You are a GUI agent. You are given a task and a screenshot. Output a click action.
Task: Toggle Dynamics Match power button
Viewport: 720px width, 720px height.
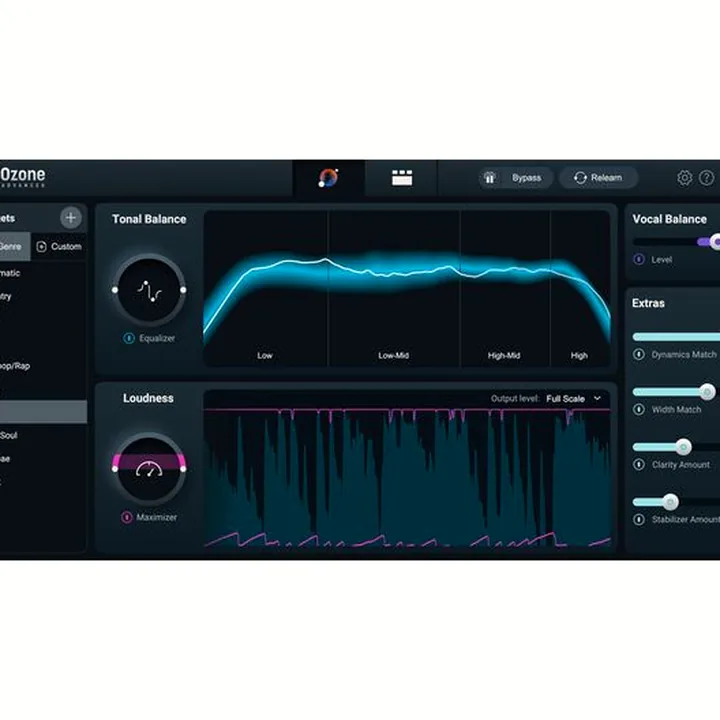639,354
